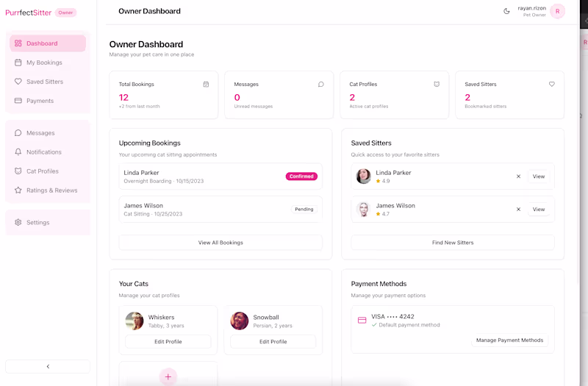Click 'VISA •••• 4242' text
The height and width of the screenshot is (386, 588).
click(x=392, y=317)
